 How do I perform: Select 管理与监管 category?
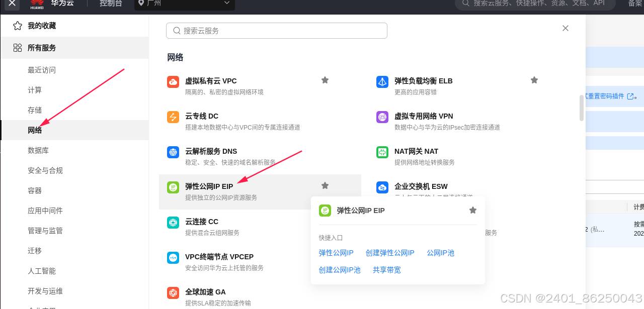coord(45,231)
